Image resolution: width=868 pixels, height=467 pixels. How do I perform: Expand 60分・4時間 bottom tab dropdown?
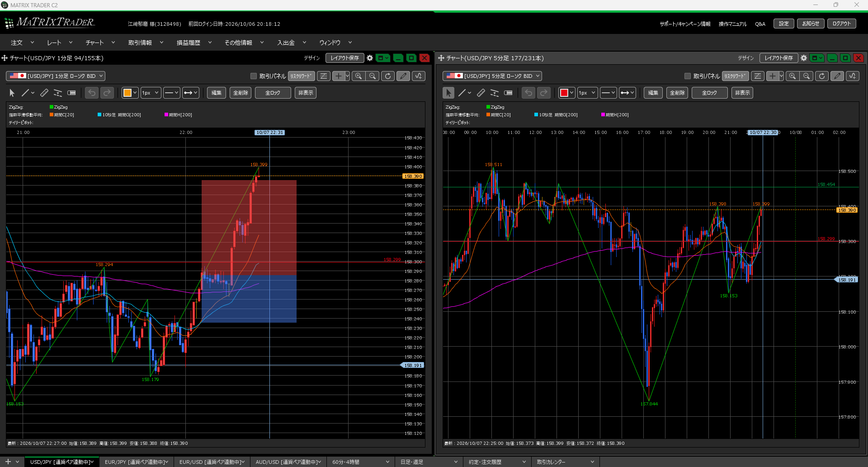(x=387, y=462)
